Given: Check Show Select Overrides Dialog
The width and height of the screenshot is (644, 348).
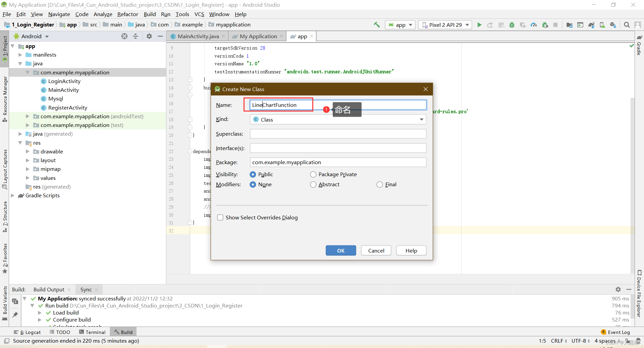Looking at the screenshot, I should tap(220, 217).
